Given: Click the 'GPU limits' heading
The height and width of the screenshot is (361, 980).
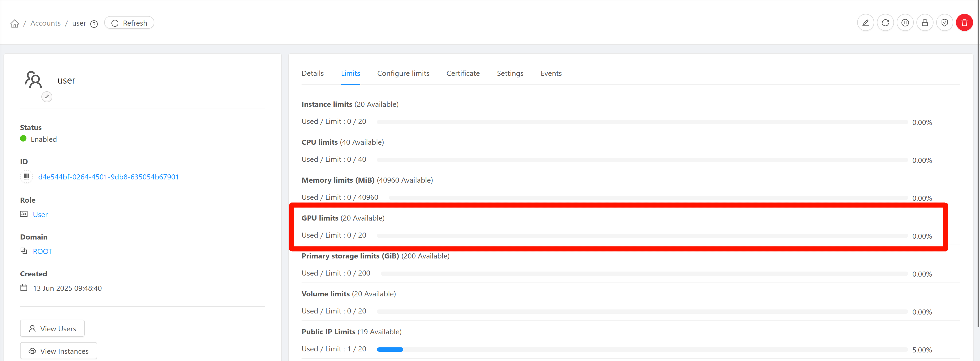Looking at the screenshot, I should point(320,218).
